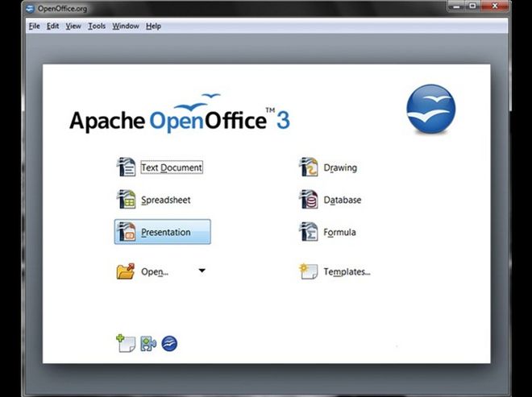532x397 pixels.
Task: Open the Window menu
Action: (126, 26)
